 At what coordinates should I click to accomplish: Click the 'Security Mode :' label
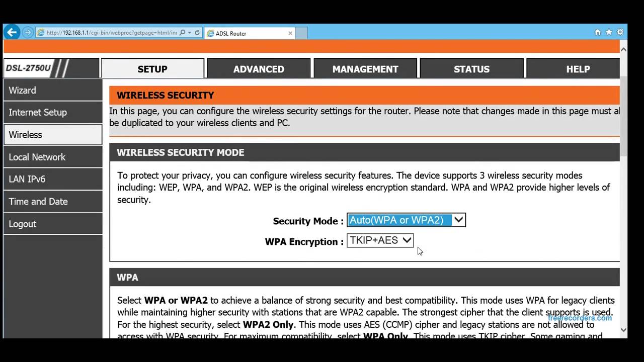click(308, 221)
